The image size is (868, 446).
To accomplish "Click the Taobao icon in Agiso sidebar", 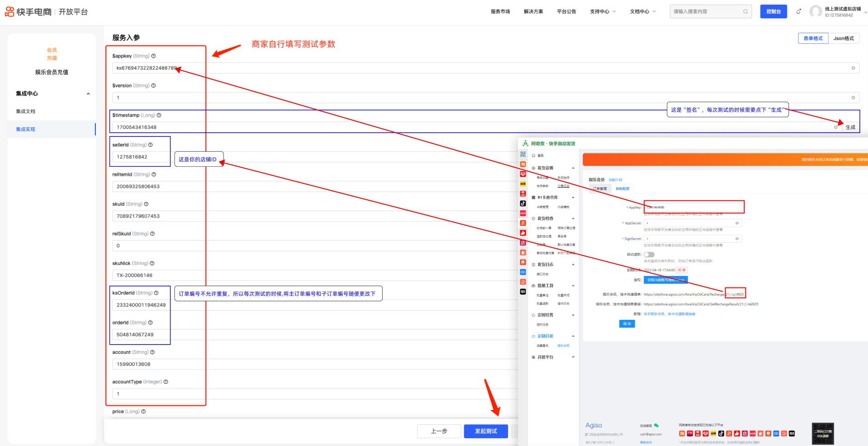I will pyautogui.click(x=523, y=164).
